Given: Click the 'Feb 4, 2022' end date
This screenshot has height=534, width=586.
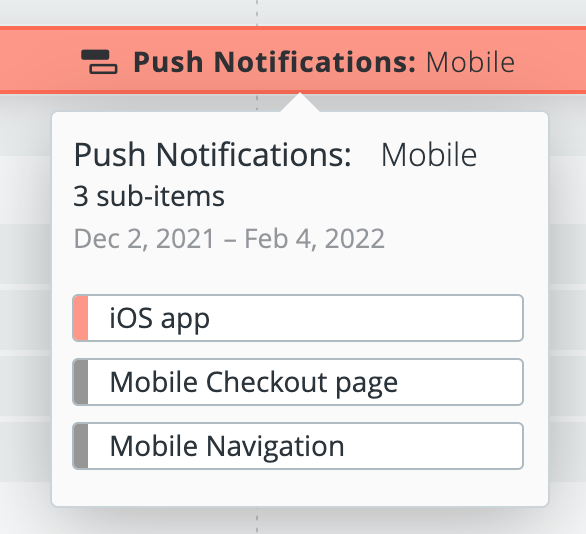Looking at the screenshot, I should 314,238.
